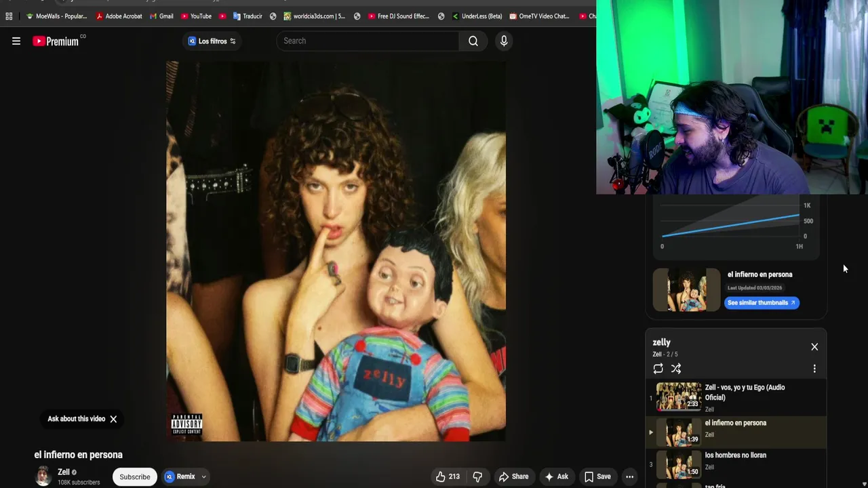Click the views line chart
The image size is (868, 488).
730,227
